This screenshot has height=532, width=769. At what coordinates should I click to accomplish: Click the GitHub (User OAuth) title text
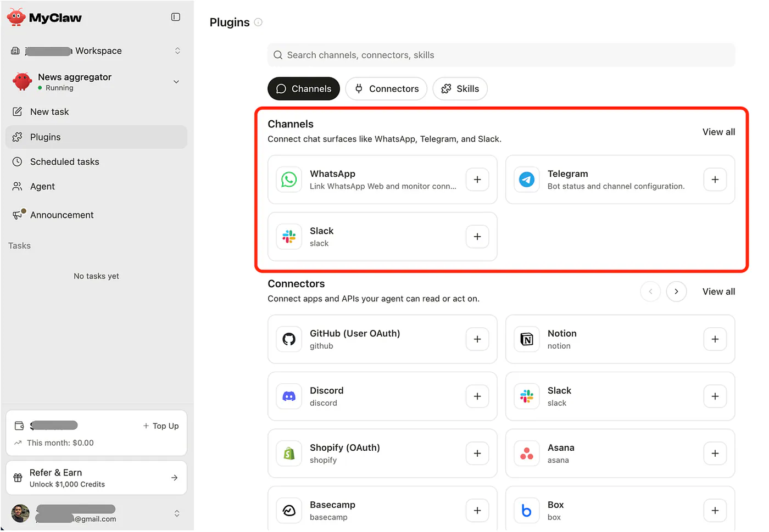(x=355, y=334)
